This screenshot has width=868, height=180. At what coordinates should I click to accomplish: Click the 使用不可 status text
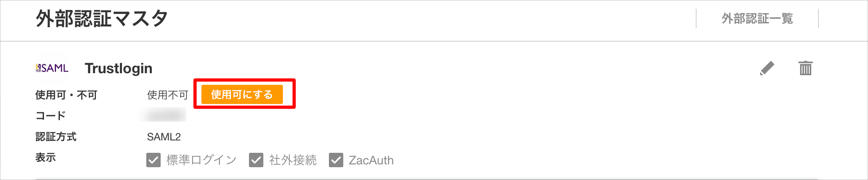pos(167,95)
